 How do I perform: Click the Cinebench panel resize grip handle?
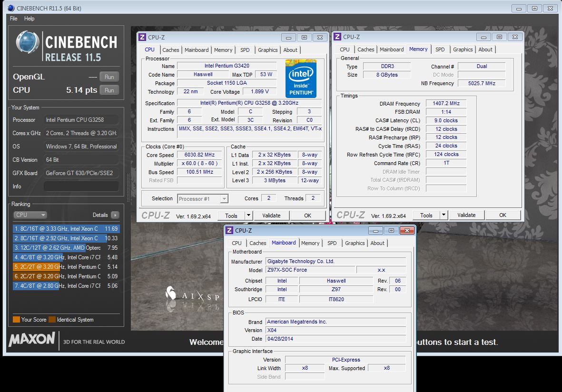pyautogui.click(x=128, y=187)
